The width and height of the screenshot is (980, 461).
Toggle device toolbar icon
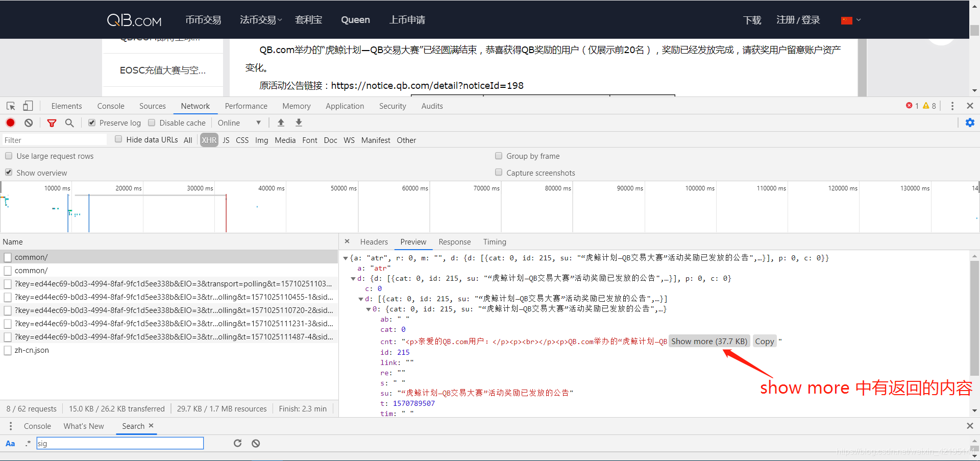tap(28, 106)
